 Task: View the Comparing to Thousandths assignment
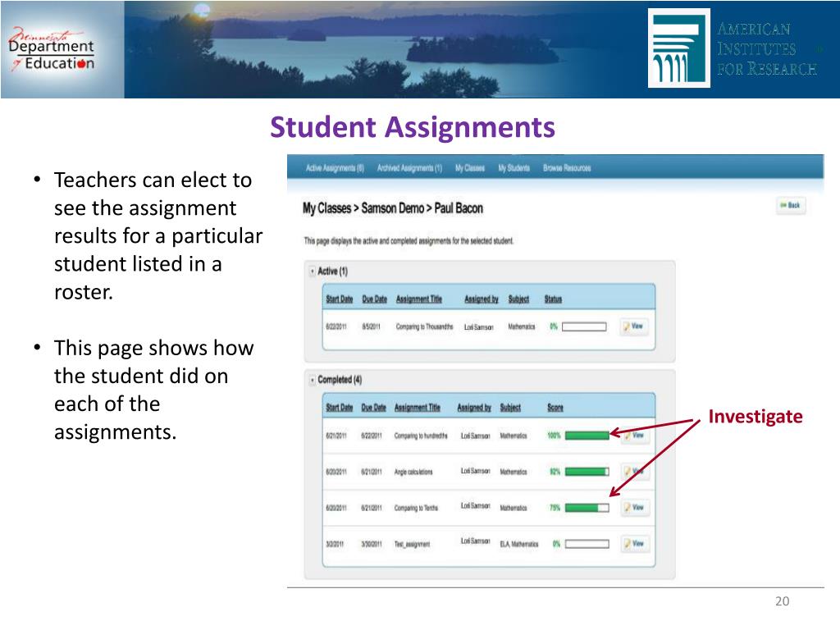(634, 326)
